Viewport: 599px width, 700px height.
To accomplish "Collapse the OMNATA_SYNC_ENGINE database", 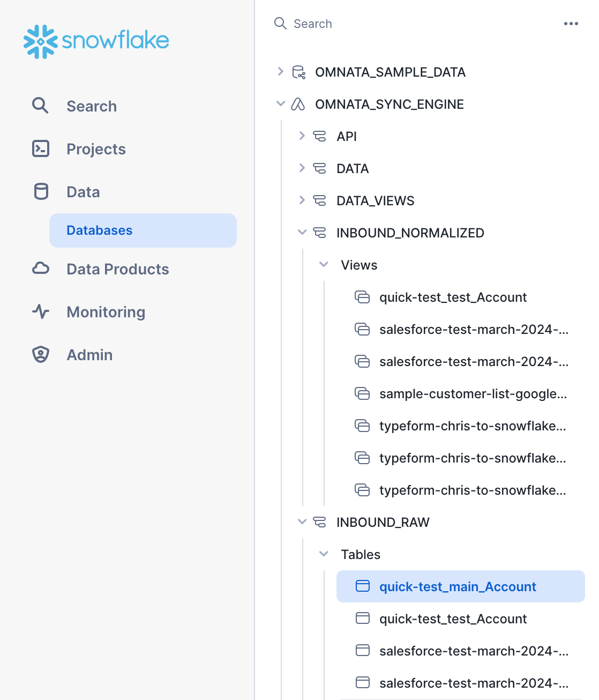I will [280, 104].
